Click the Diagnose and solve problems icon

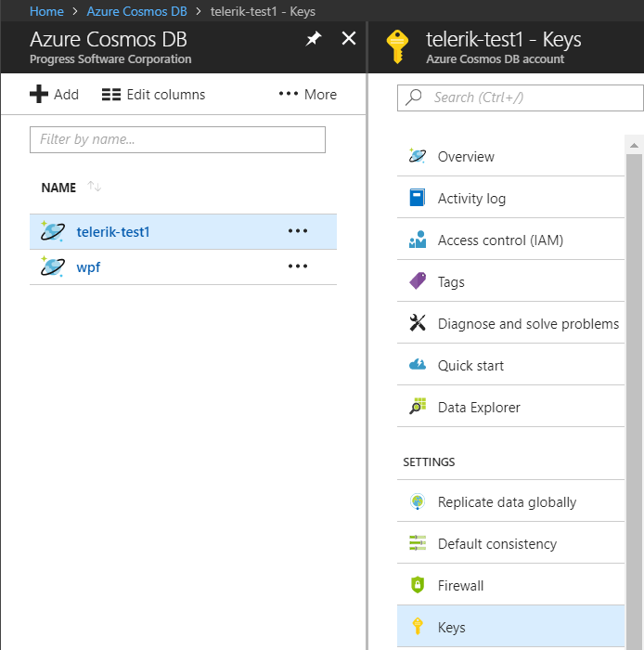[418, 323]
